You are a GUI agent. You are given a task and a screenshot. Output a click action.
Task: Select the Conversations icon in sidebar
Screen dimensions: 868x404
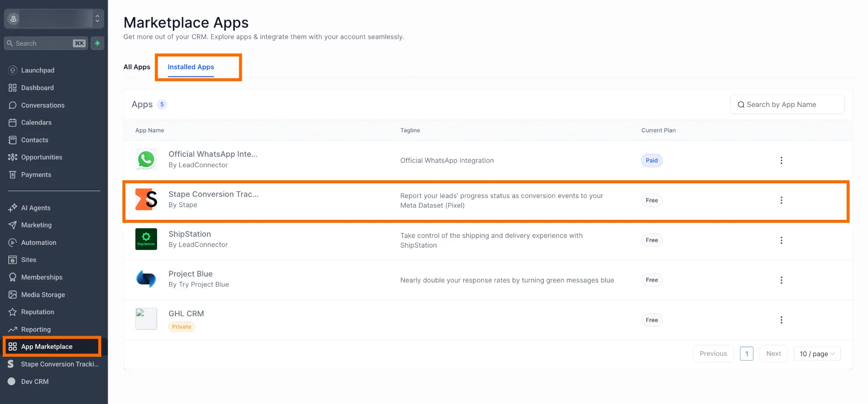[x=13, y=105]
